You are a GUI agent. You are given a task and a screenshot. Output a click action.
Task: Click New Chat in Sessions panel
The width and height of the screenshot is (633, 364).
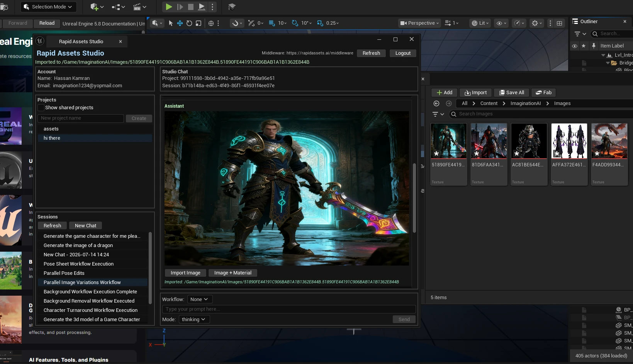point(85,226)
